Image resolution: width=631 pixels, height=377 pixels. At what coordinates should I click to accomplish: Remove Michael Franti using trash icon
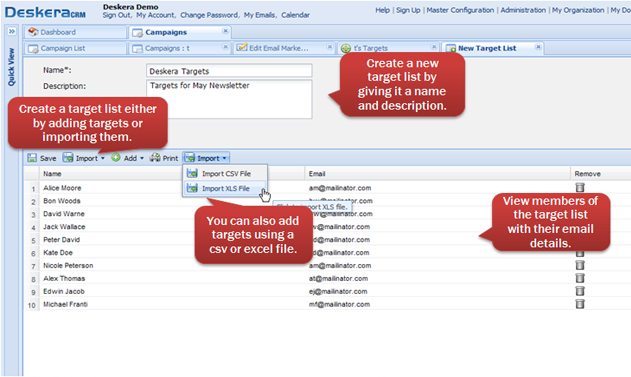(x=579, y=304)
